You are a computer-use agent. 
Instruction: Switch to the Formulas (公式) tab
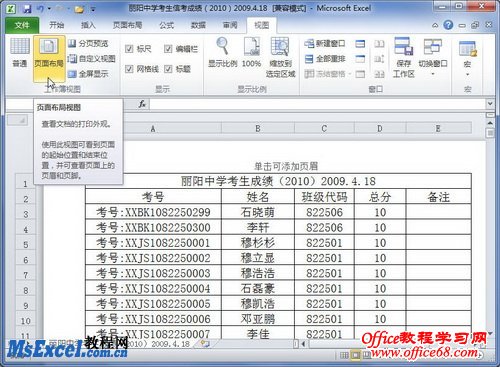point(166,25)
